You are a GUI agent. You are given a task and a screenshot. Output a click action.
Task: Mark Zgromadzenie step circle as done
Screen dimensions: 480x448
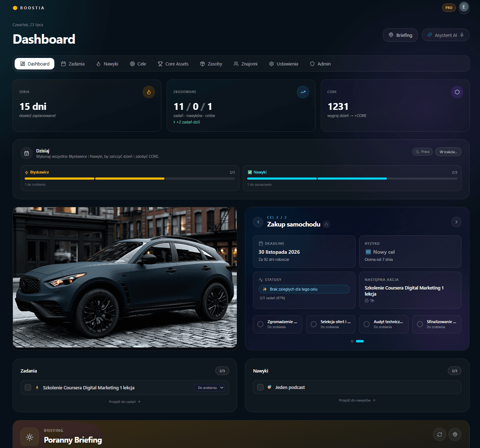point(260,324)
